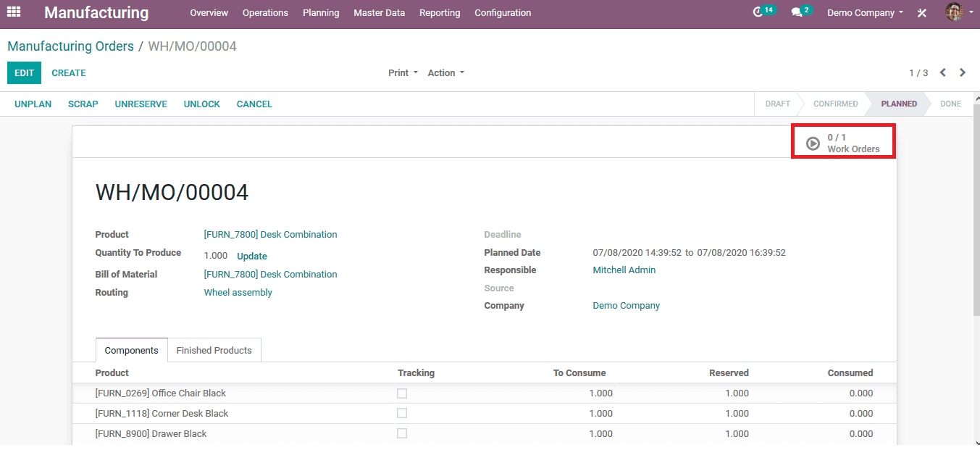
Task: Open the Work Orders play icon button
Action: point(844,143)
